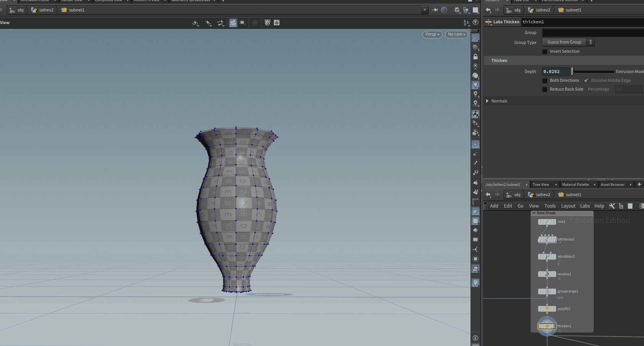The image size is (644, 346).
Task: Enable the Invert Selection checkbox
Action: (545, 52)
